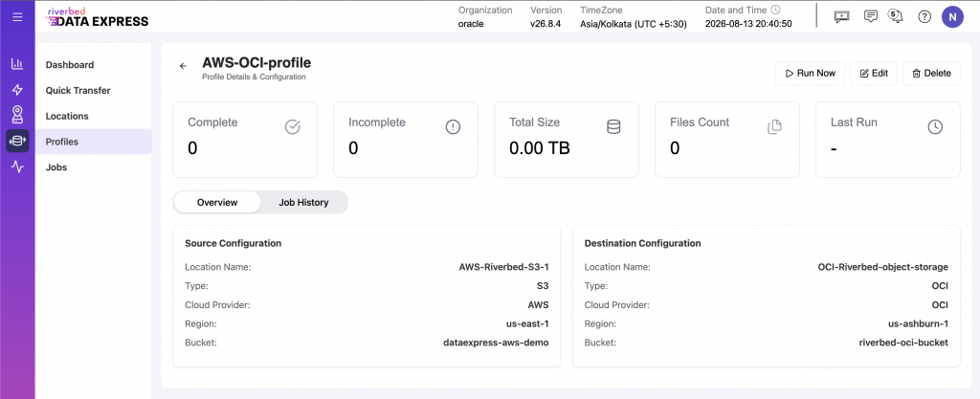Click the source region us-east-1
Image resolution: width=980 pixels, height=399 pixels.
point(527,324)
